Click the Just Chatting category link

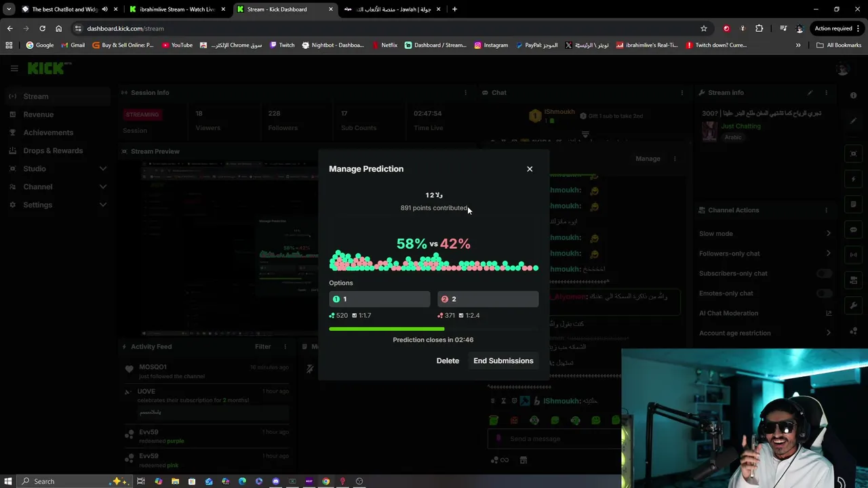(741, 126)
